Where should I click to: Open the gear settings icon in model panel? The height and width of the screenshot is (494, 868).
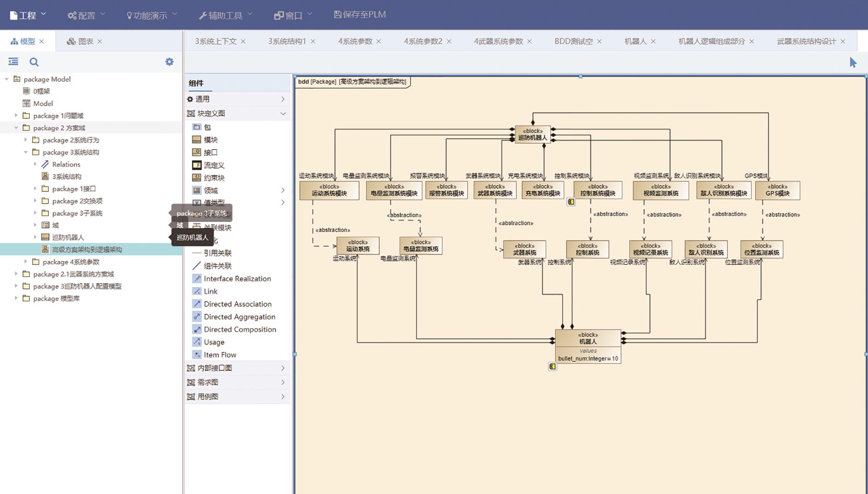tap(169, 62)
